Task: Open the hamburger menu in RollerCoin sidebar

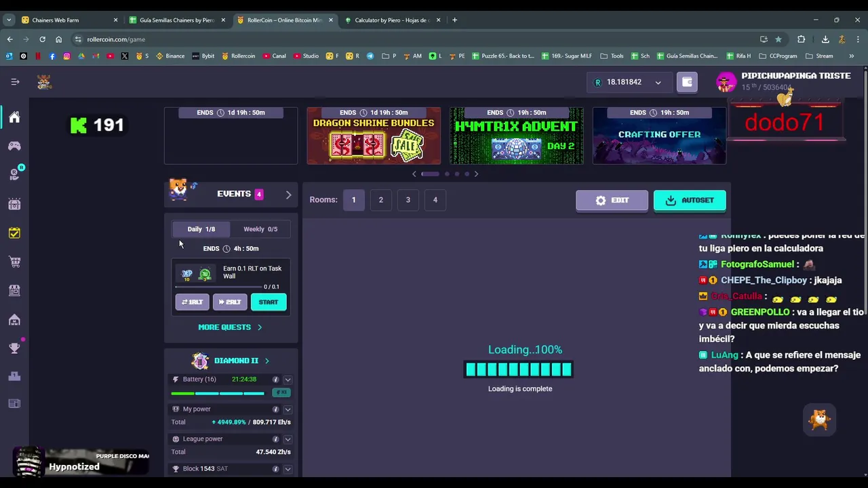Action: click(x=15, y=82)
